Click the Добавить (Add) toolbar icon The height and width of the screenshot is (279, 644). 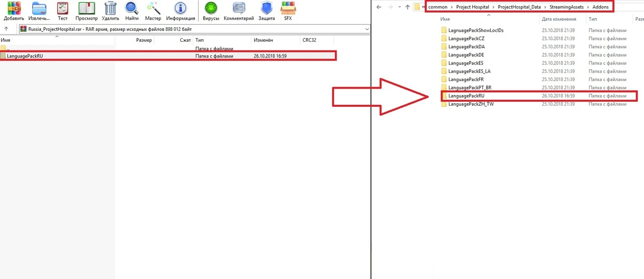[x=14, y=11]
